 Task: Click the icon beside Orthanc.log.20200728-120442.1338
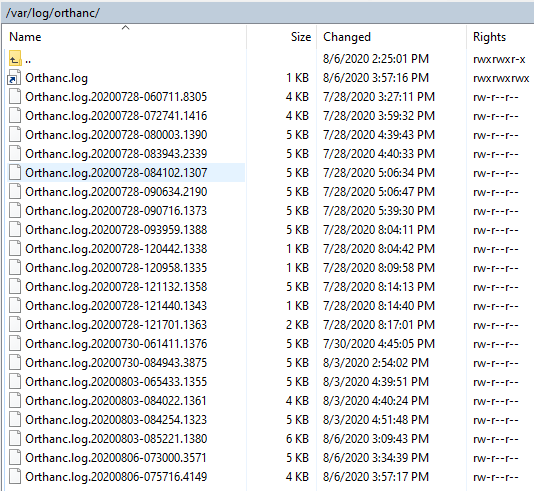(x=15, y=249)
